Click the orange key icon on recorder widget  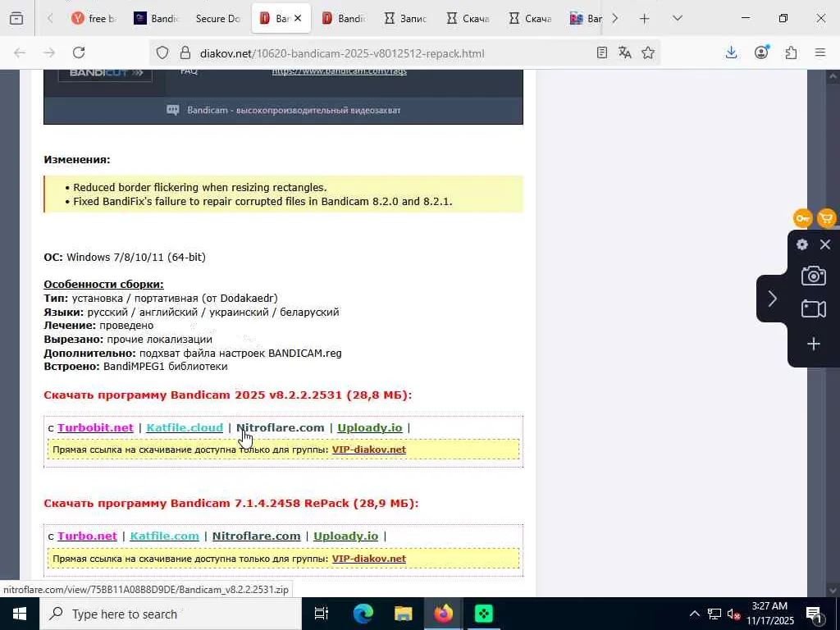coord(802,218)
